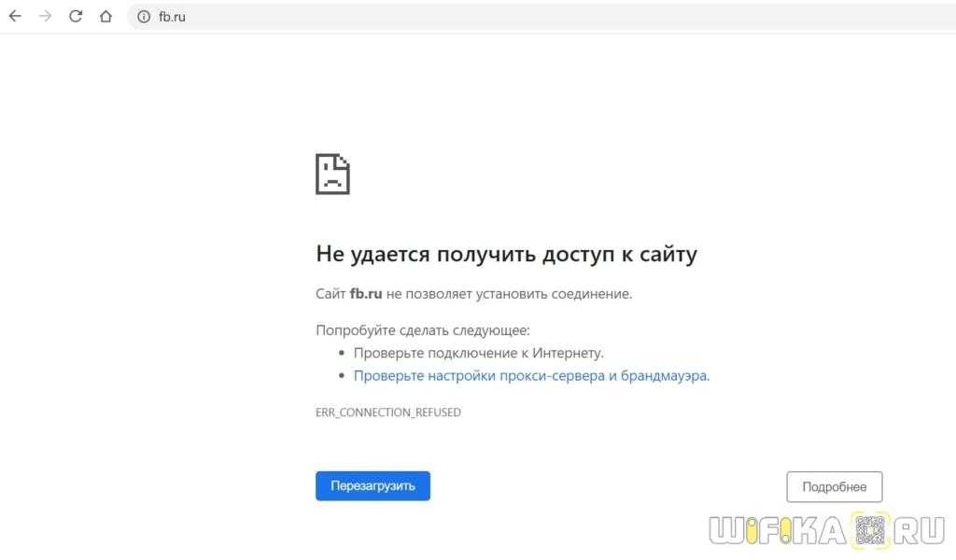The width and height of the screenshot is (956, 560).
Task: Open the proxy and firewall settings link
Action: (x=531, y=376)
